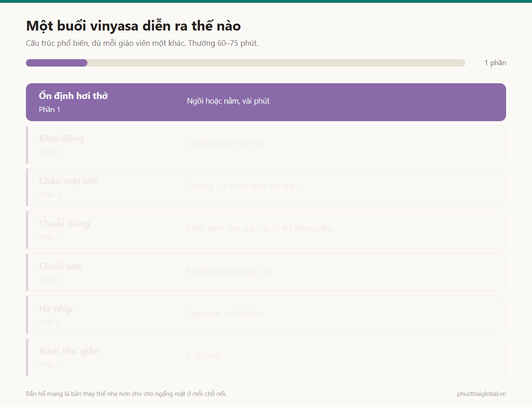The height and width of the screenshot is (407, 532).
Task: Click 'Ngồi hoặc nằm, vài phút' description
Action: (x=228, y=101)
